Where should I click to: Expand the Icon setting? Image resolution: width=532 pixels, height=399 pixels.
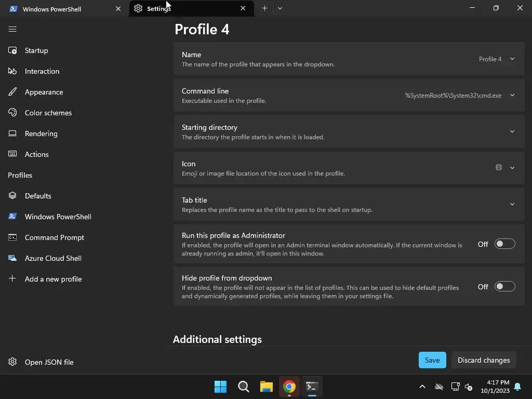[512, 168]
